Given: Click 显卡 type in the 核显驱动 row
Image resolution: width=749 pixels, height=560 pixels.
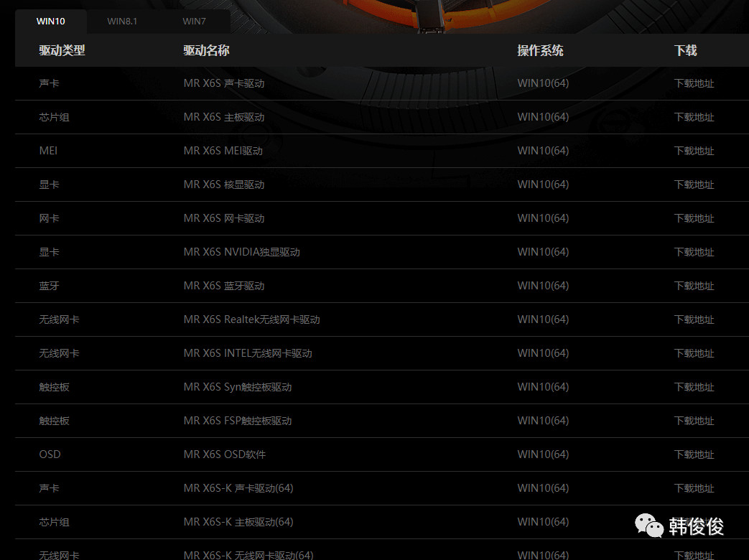Looking at the screenshot, I should tap(49, 185).
